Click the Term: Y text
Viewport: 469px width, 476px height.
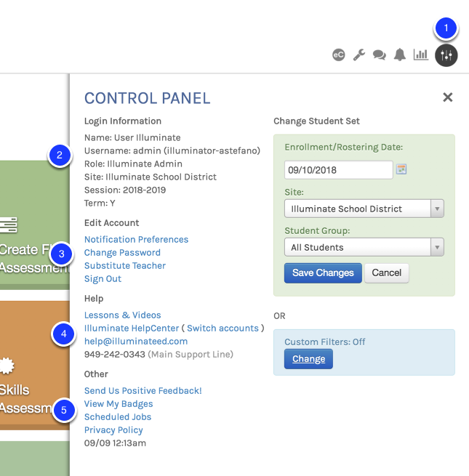(100, 203)
